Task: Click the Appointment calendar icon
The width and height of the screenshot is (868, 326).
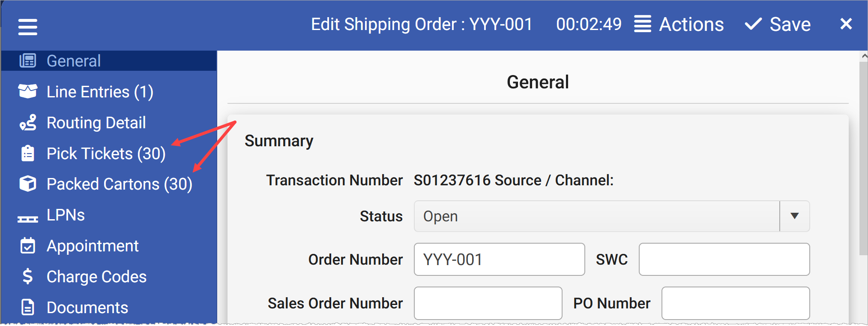Action: (x=27, y=245)
